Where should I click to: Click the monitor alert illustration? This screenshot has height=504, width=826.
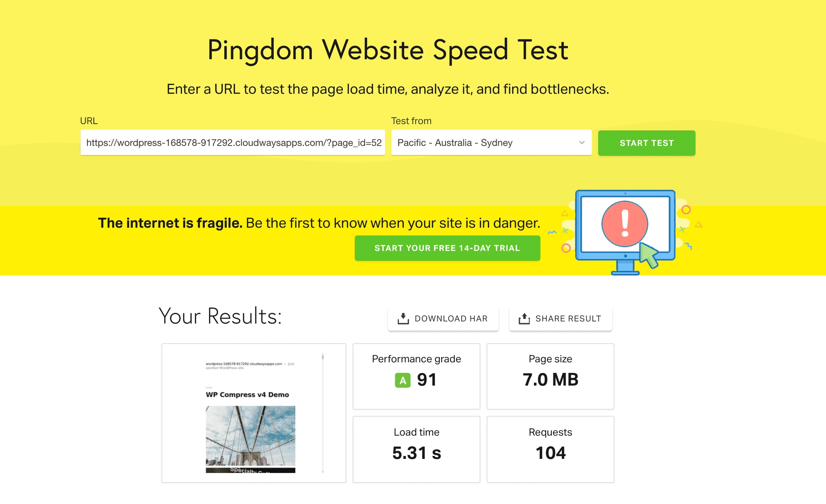[x=625, y=232]
